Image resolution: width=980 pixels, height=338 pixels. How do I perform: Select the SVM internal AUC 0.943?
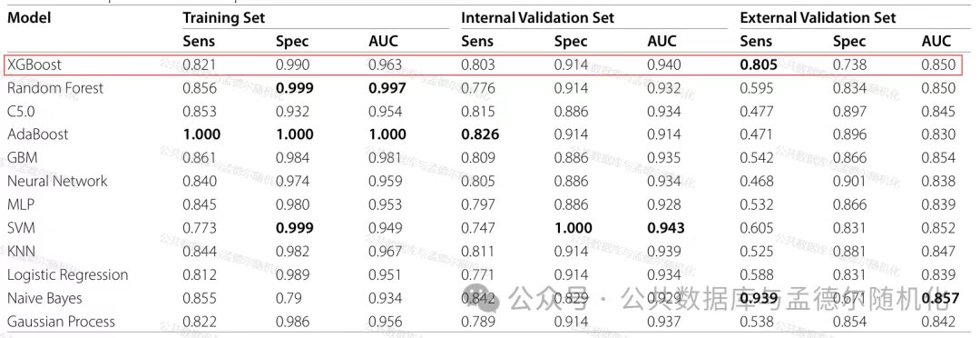[666, 228]
